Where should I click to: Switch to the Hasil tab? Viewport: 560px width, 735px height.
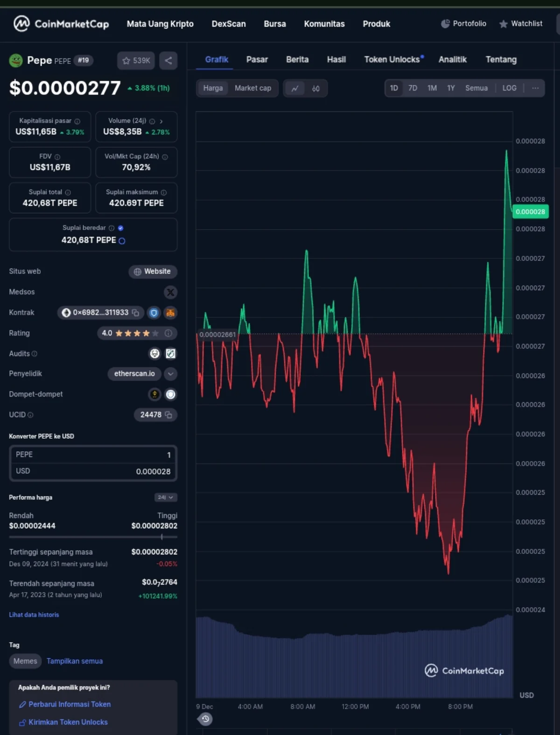tap(336, 60)
